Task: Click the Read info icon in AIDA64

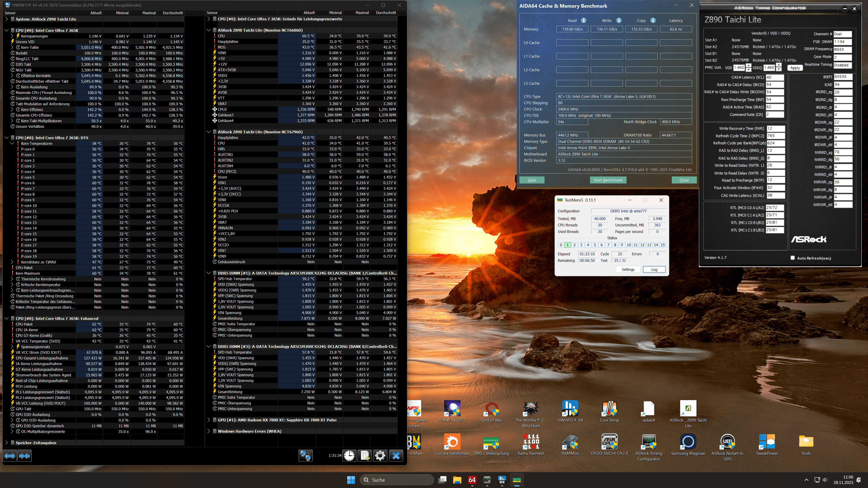Action: click(584, 21)
